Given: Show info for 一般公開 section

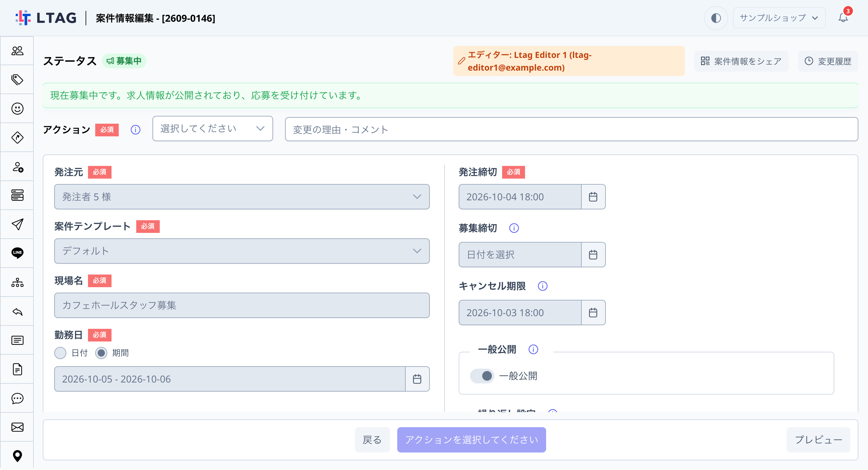Looking at the screenshot, I should [x=533, y=350].
